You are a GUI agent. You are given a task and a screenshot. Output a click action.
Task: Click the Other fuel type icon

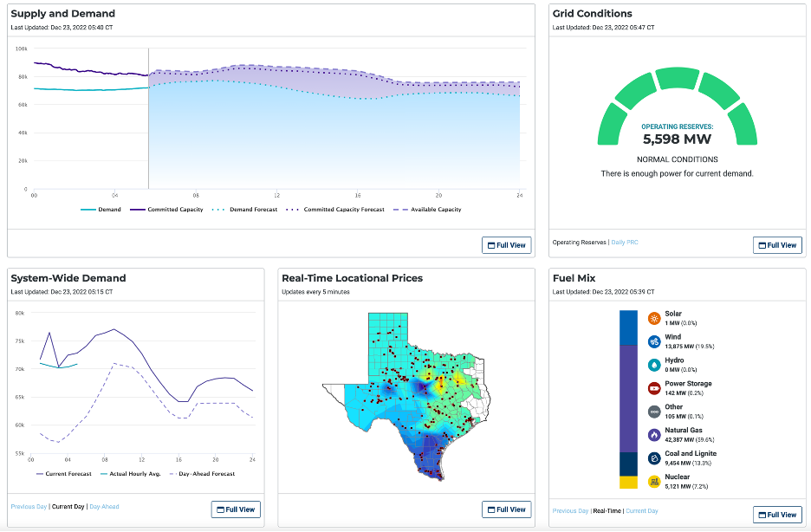[653, 412]
